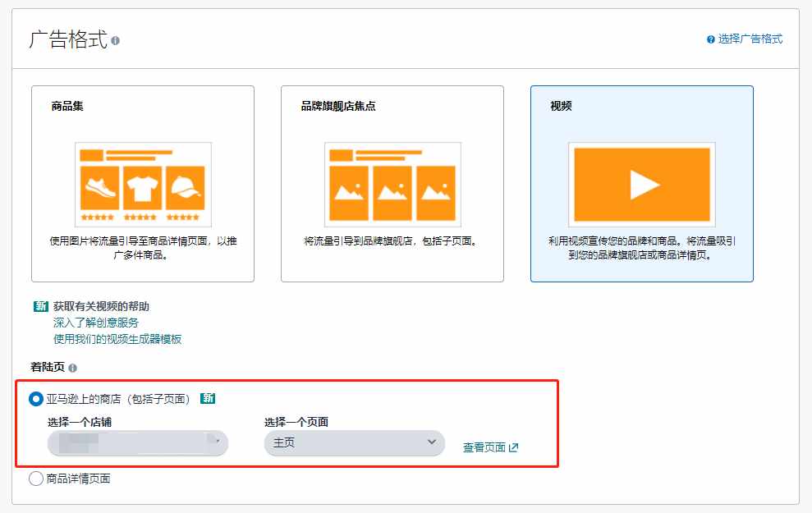Open 深入了解创意服务 link

point(96,323)
